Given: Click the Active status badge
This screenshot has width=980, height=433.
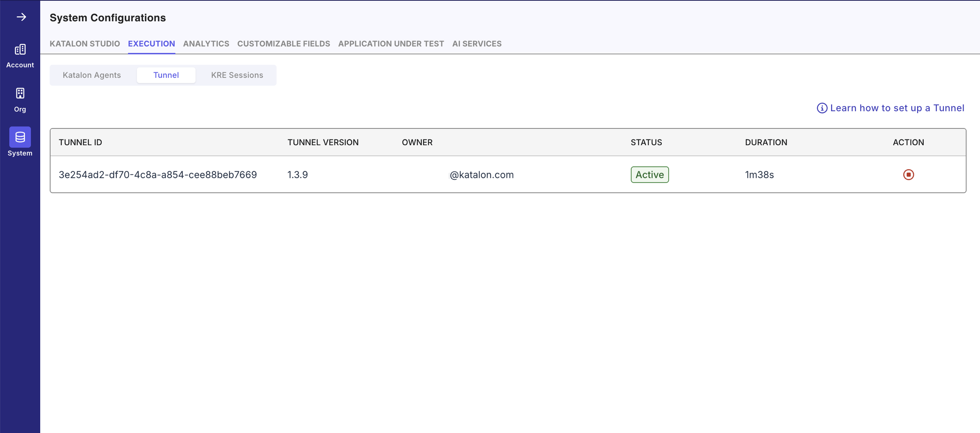Looking at the screenshot, I should click(649, 174).
